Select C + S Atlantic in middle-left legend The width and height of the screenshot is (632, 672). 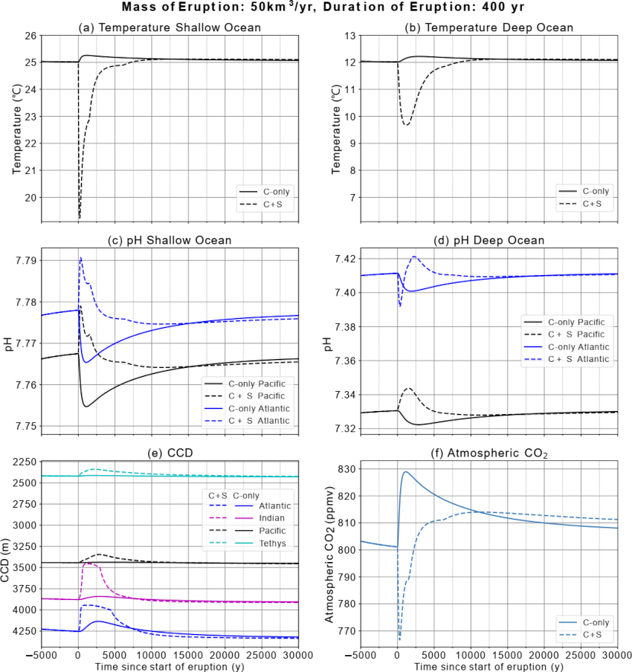click(258, 421)
